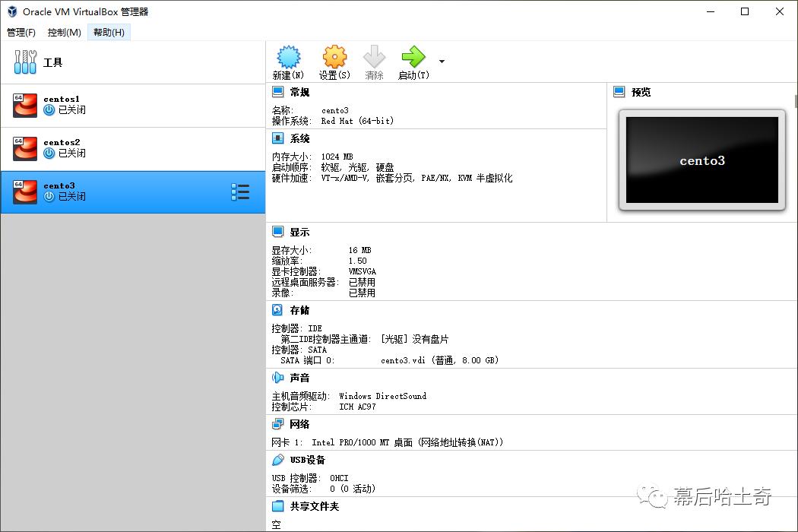The image size is (798, 532).
Task: Click the Preview (预览) header
Action: pyautogui.click(x=641, y=92)
